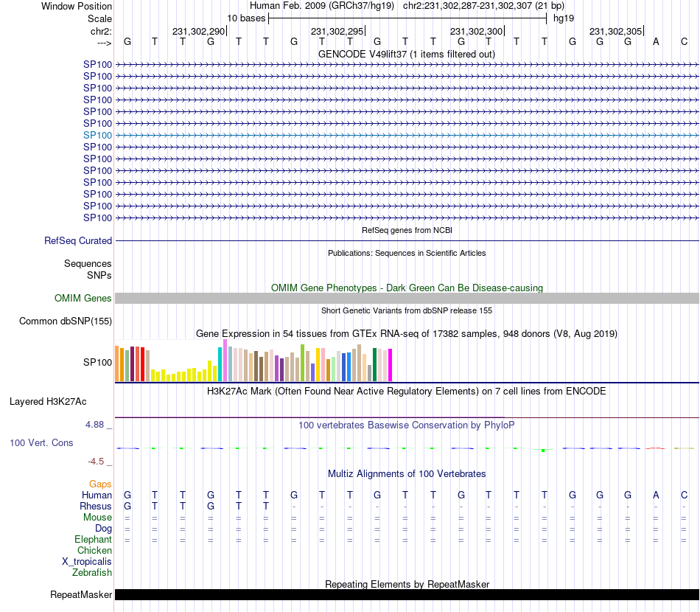
Task: Click the magenta last bar in GTEx chart
Action: point(391,365)
